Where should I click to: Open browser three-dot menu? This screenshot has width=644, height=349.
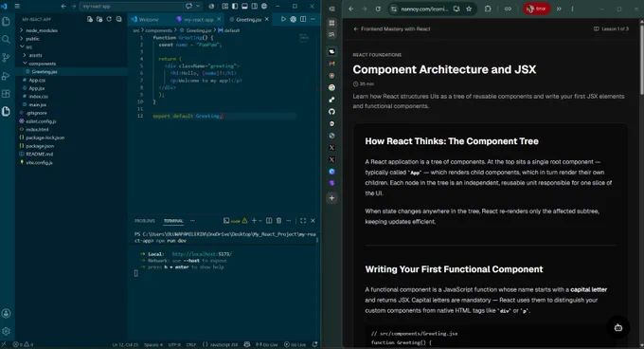(573, 9)
